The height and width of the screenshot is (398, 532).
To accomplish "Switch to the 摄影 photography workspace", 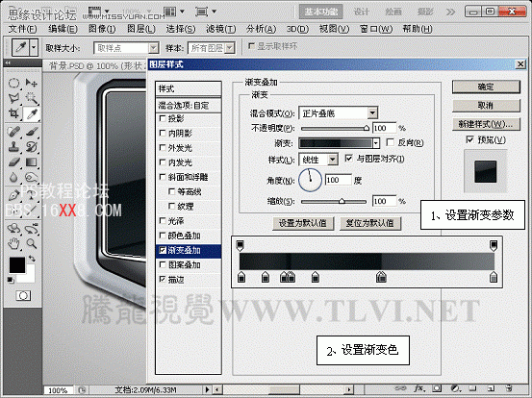I will pos(425,12).
